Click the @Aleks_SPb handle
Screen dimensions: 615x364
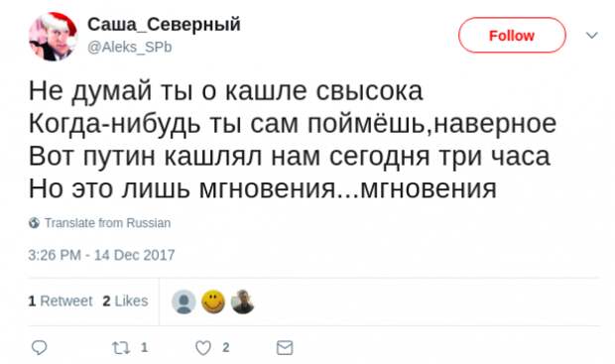click(129, 47)
